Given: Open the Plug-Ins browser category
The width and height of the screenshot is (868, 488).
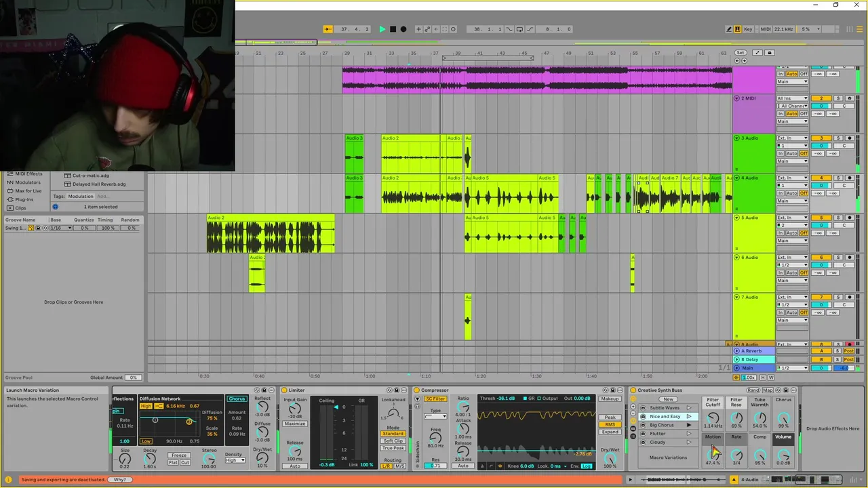Looking at the screenshot, I should 24,200.
